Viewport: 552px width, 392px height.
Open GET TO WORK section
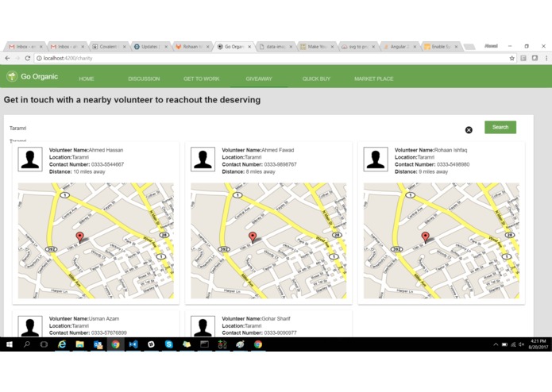tap(202, 79)
